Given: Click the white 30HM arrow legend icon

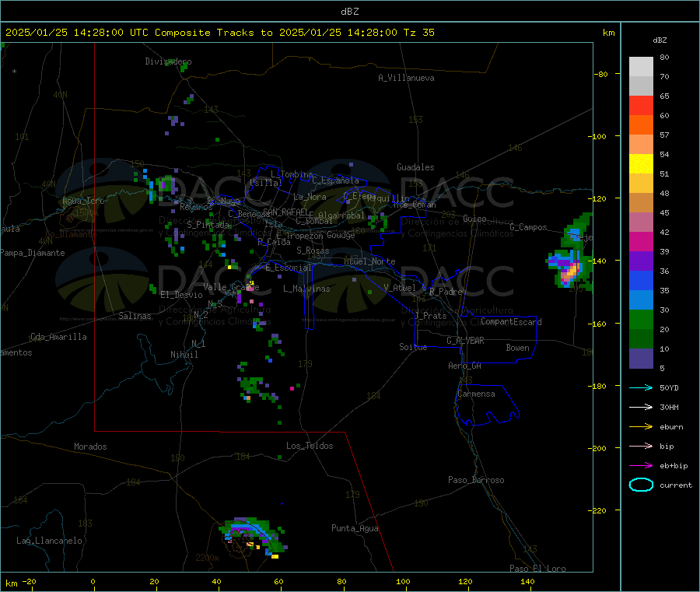Looking at the screenshot, I should pyautogui.click(x=641, y=407).
